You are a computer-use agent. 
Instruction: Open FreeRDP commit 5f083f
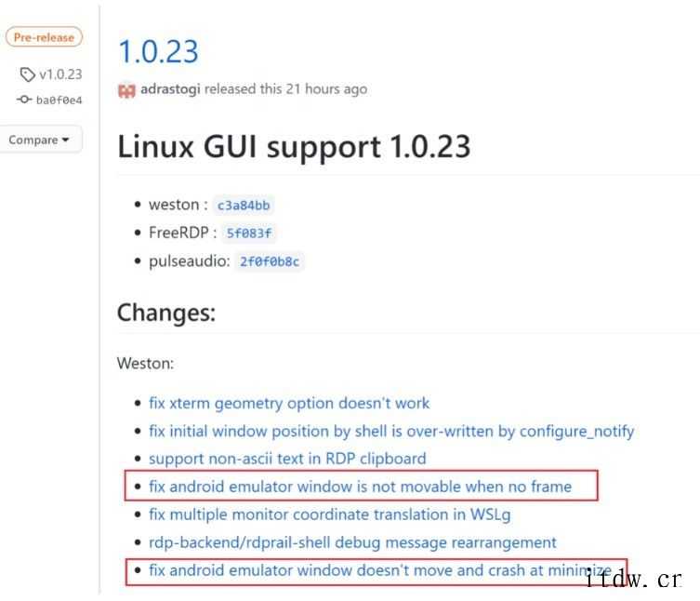pyautogui.click(x=248, y=234)
